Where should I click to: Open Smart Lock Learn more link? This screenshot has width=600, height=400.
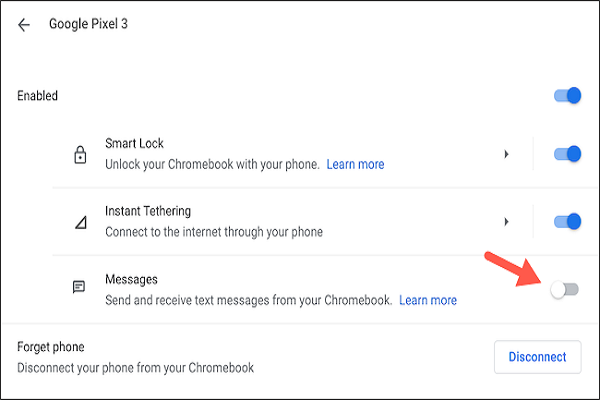355,164
